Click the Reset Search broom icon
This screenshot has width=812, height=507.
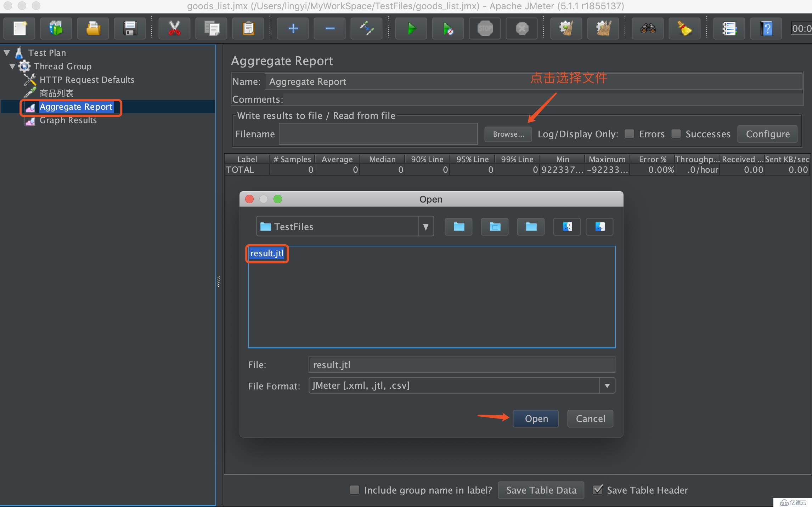click(685, 28)
